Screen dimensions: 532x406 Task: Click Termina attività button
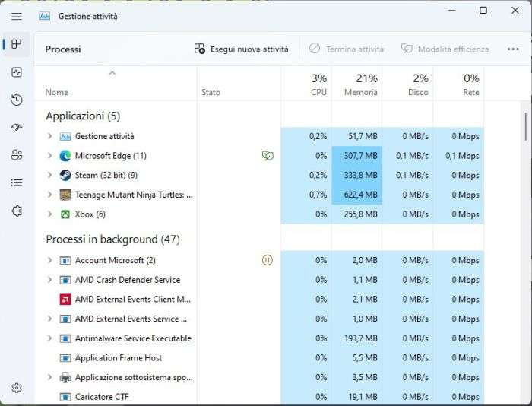pyautogui.click(x=346, y=49)
